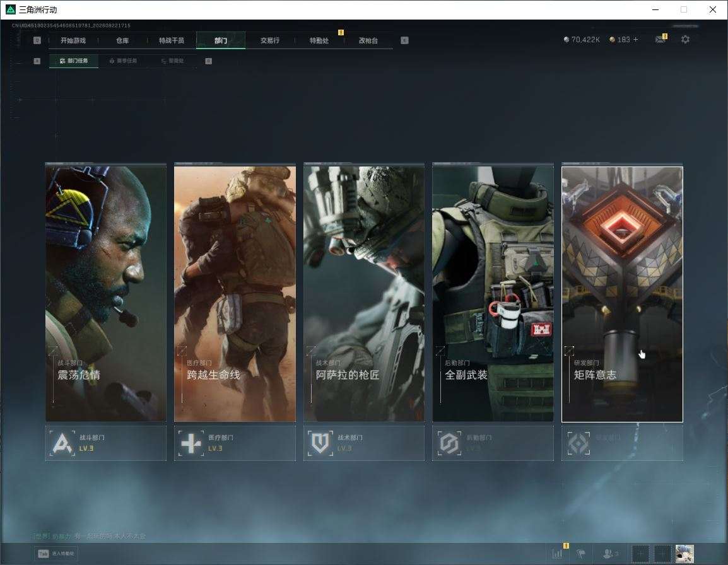This screenshot has height=565, width=728.
Task: Click the 战术部门 shield icon
Action: pyautogui.click(x=320, y=443)
